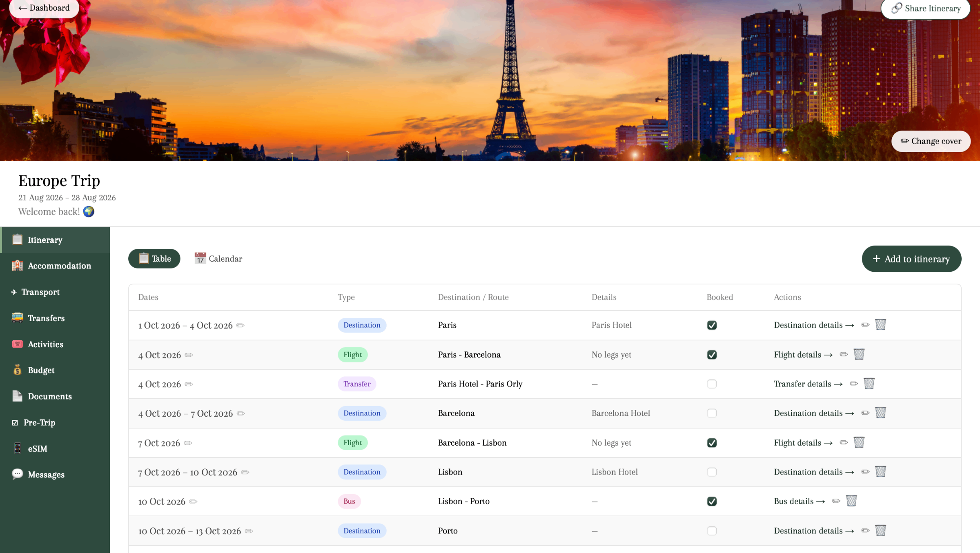Open Messages in the sidebar
The image size is (980, 553).
(55, 474)
